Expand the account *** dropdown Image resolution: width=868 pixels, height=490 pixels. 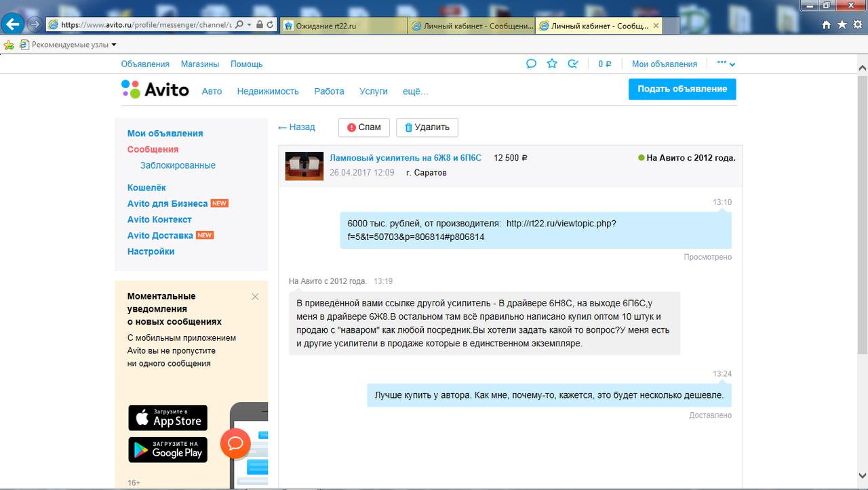tap(726, 64)
